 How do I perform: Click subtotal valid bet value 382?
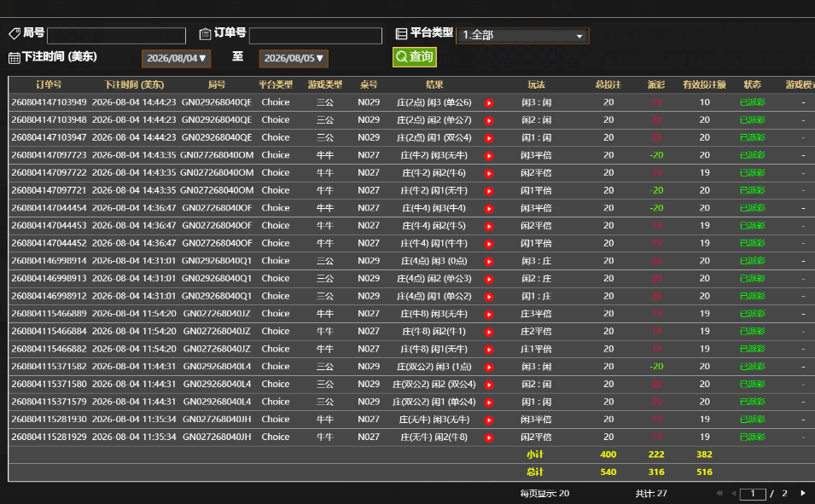704,455
